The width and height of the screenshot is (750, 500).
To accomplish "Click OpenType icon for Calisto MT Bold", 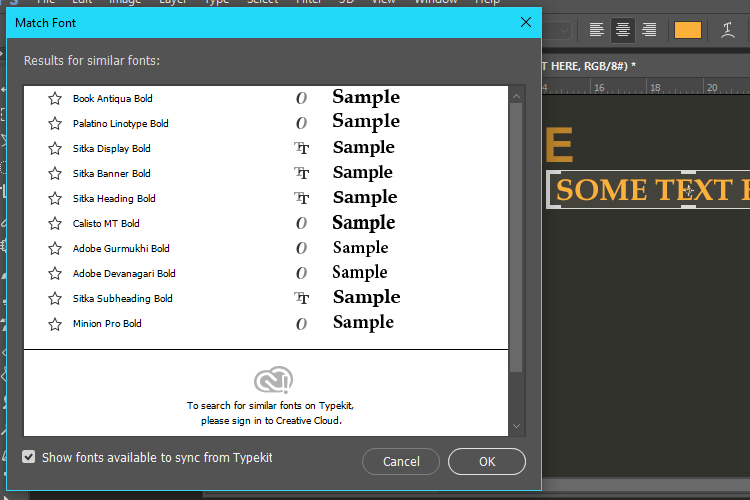I will pyautogui.click(x=301, y=223).
